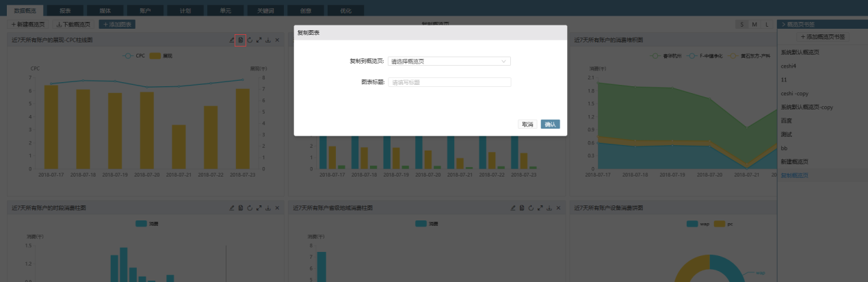Refresh the 展现-CPC柱线图 chart
868x282 pixels.
click(250, 40)
